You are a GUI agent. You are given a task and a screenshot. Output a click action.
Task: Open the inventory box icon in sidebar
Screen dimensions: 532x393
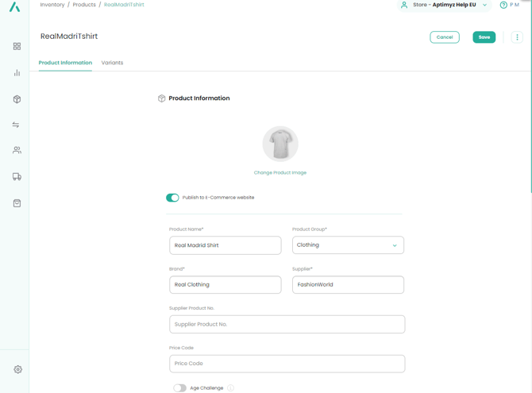pyautogui.click(x=17, y=99)
